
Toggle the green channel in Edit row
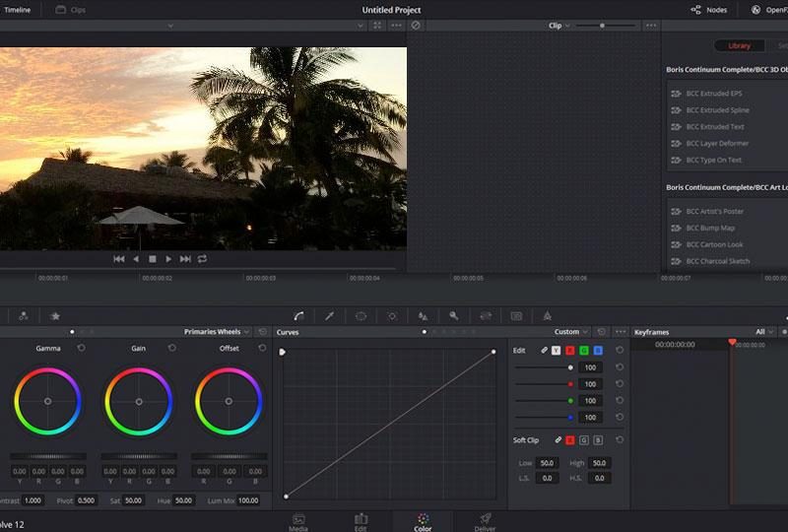pyautogui.click(x=583, y=351)
